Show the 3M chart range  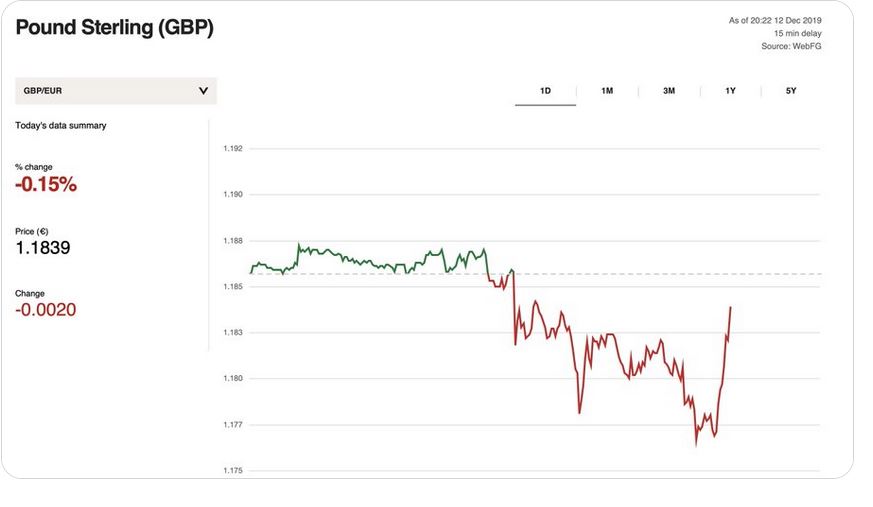(x=669, y=91)
